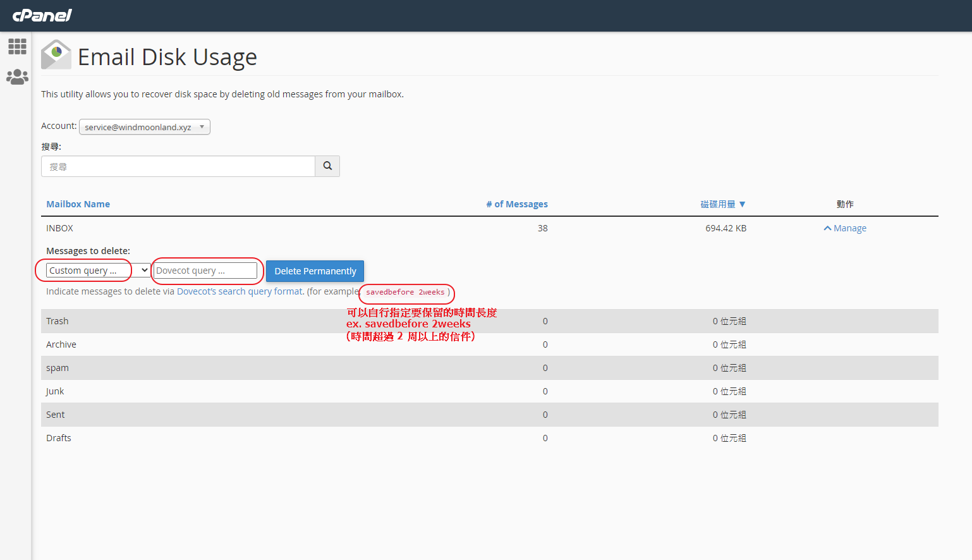The height and width of the screenshot is (560, 972).
Task: Expand the Custom query dropdown
Action: 98,271
